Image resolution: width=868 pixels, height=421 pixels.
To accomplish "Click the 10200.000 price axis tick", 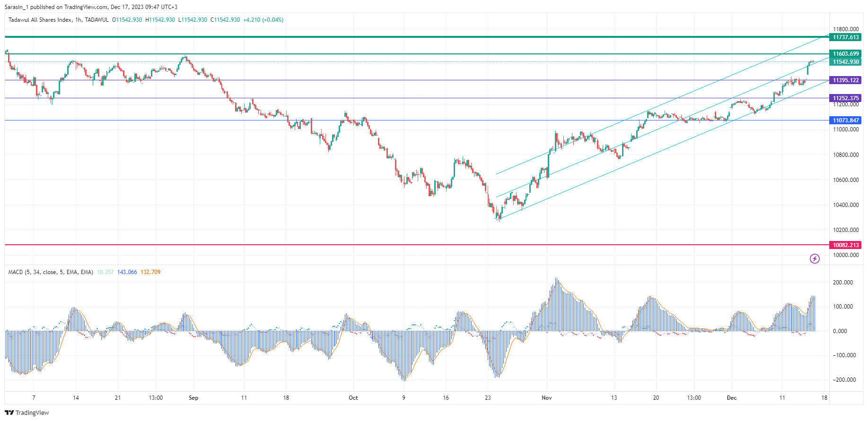I will coord(846,230).
